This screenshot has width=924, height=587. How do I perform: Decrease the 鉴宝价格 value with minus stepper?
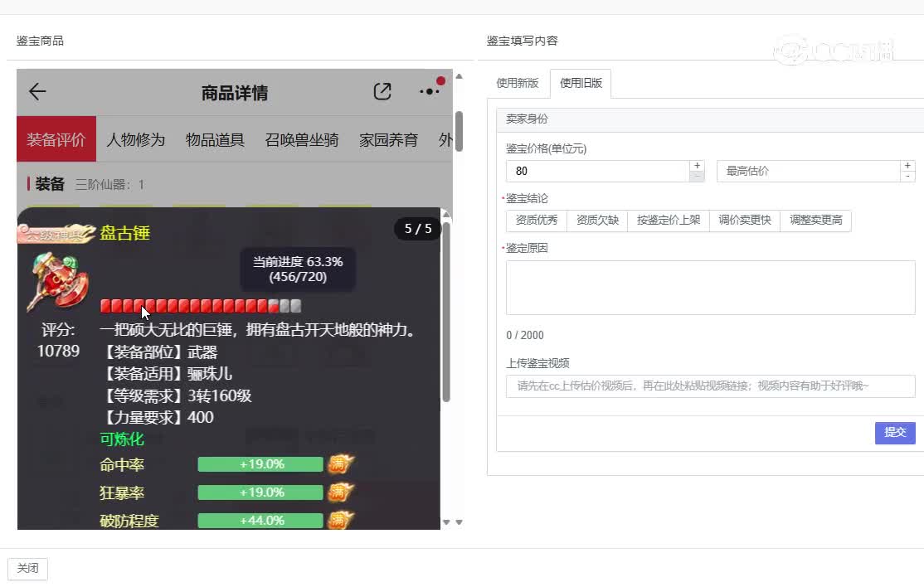697,176
